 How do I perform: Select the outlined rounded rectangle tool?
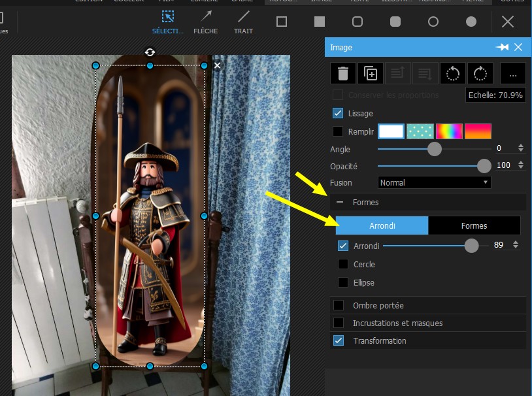pos(357,22)
